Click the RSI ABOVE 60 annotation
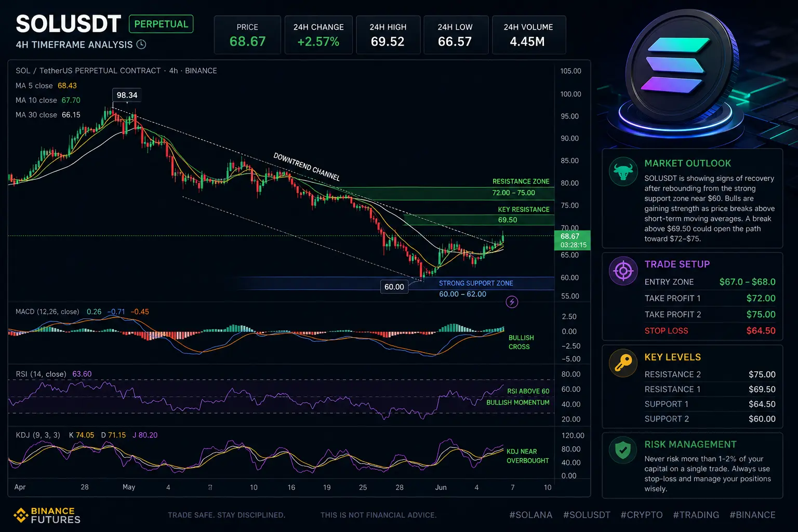 click(528, 391)
